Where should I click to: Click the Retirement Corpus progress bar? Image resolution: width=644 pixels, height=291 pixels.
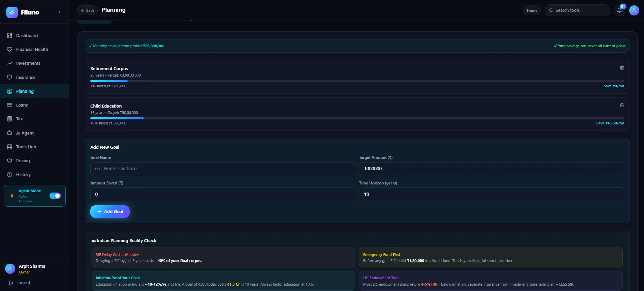(357, 81)
